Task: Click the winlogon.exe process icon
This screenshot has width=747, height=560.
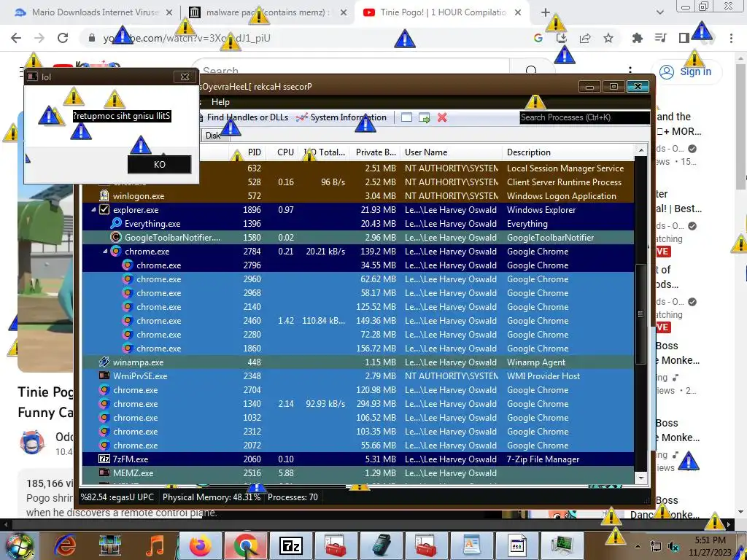Action: tap(104, 195)
